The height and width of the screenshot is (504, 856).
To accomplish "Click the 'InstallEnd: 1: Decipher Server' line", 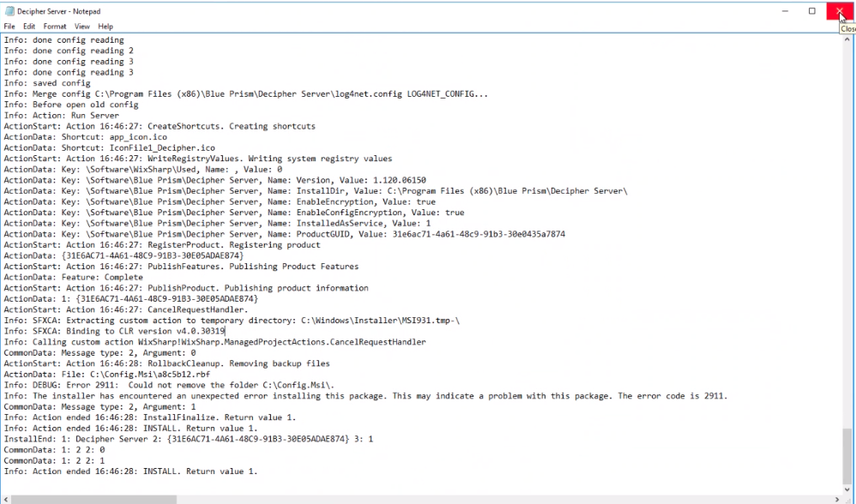I will (x=189, y=439).
